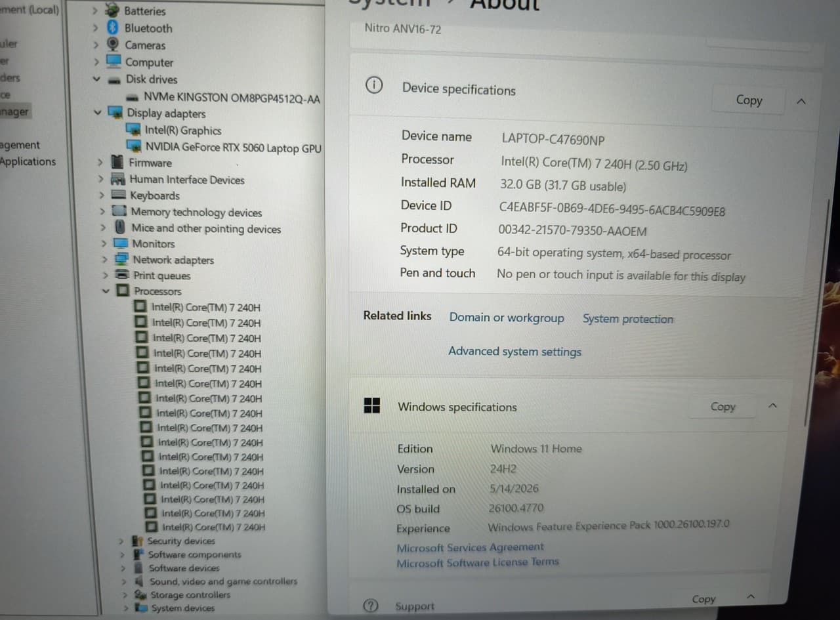The image size is (840, 620).
Task: Copy the Windows specifications
Action: point(723,407)
